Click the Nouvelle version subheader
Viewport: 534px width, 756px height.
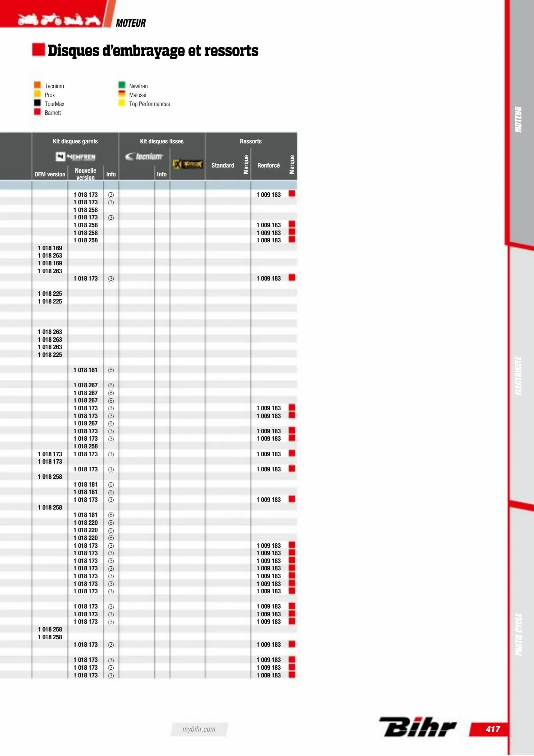(86, 174)
